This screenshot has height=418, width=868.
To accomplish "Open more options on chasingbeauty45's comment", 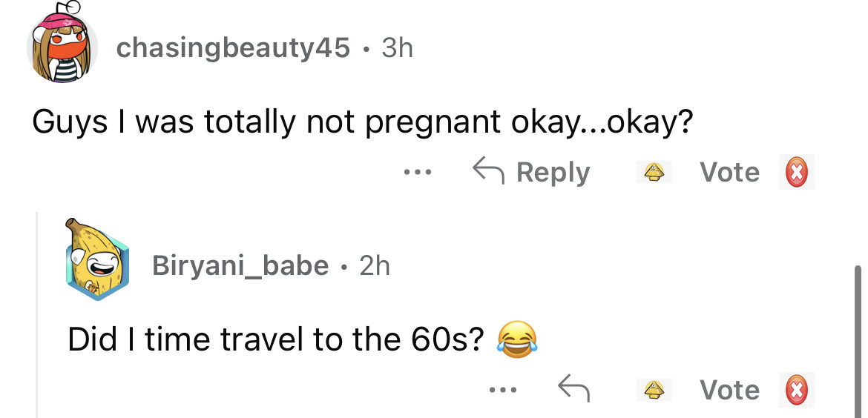I will [x=417, y=173].
